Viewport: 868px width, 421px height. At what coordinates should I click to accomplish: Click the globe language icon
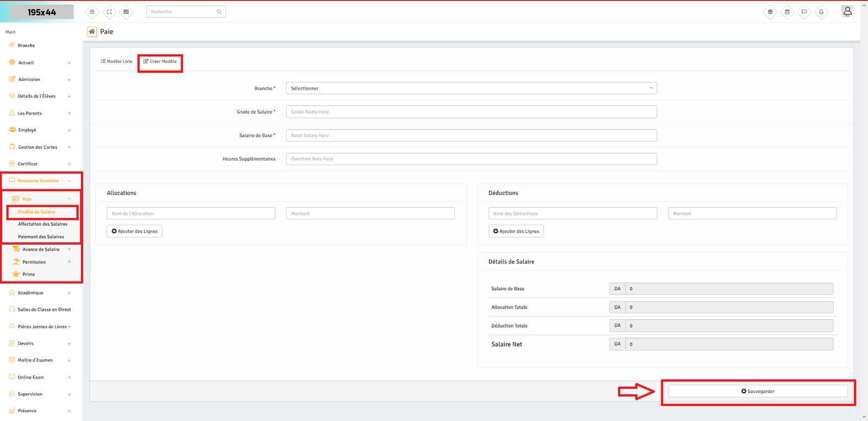coord(770,12)
